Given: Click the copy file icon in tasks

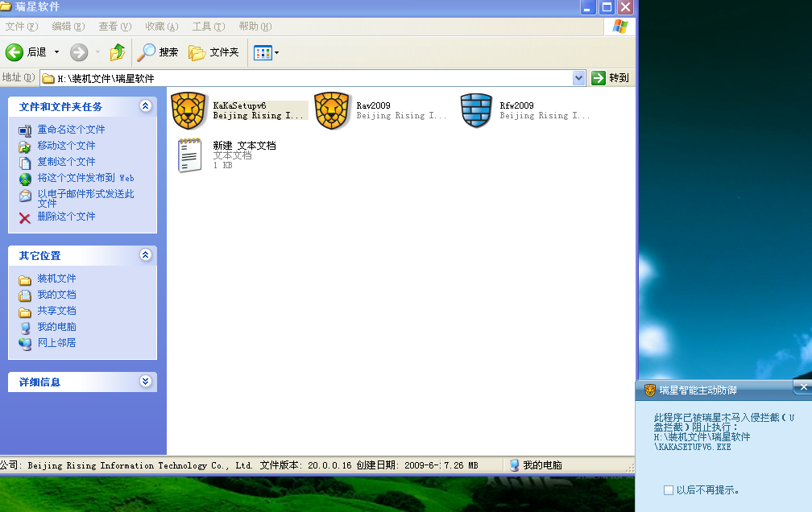Looking at the screenshot, I should pos(25,163).
